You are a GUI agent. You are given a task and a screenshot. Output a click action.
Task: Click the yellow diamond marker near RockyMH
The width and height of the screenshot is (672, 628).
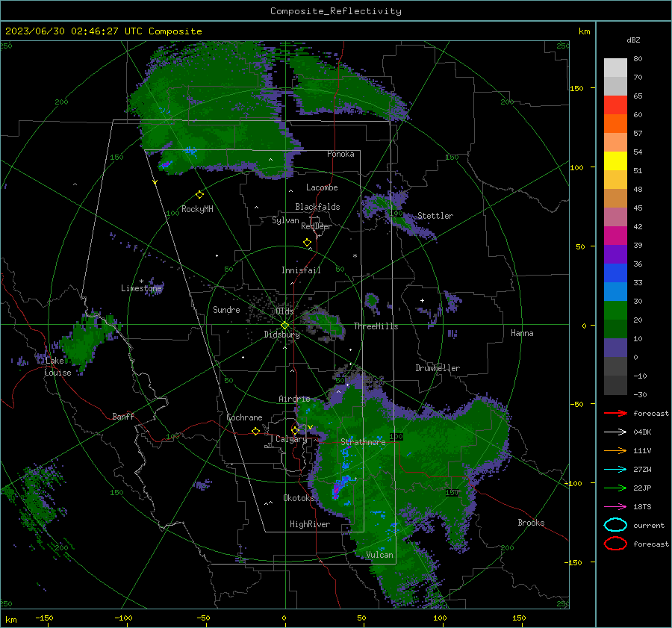(199, 195)
